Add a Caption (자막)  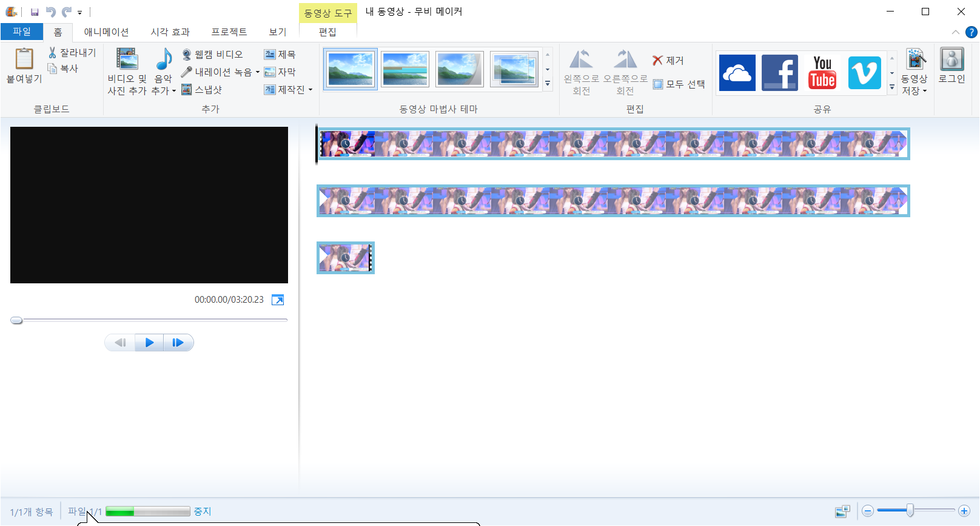(x=280, y=72)
